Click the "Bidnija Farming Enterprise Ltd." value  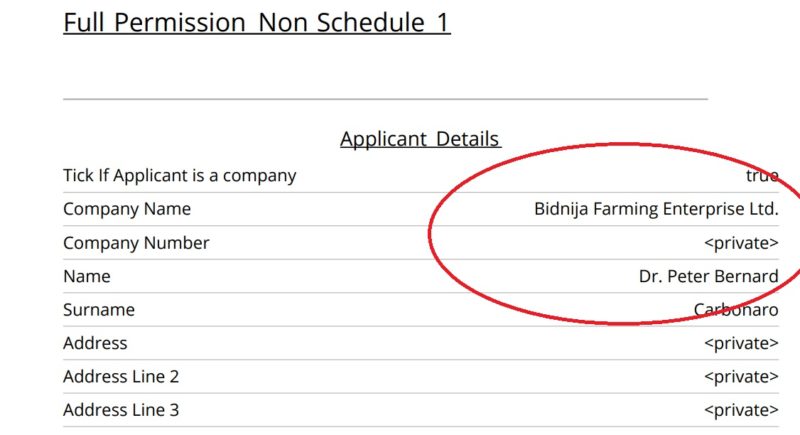[x=655, y=209]
